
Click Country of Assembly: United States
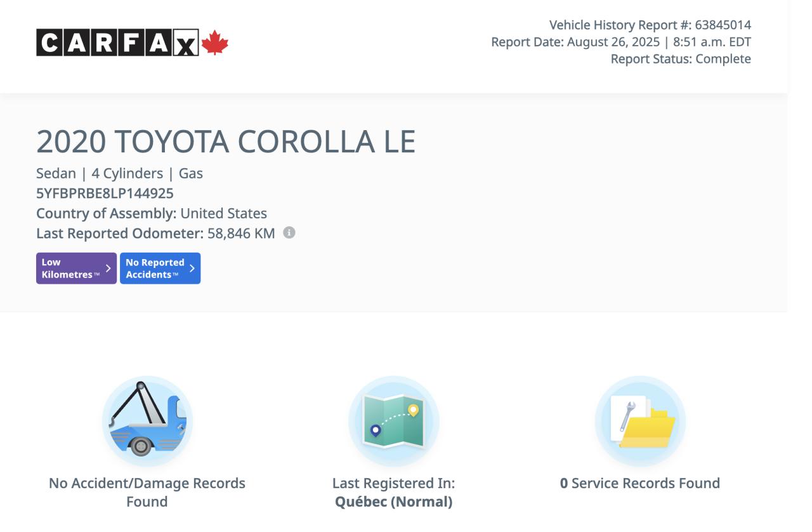(x=152, y=213)
